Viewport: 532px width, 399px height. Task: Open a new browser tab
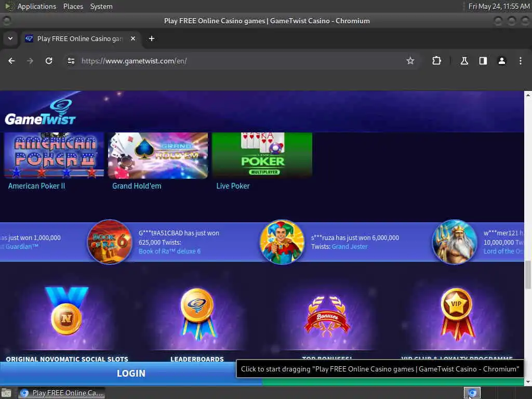pyautogui.click(x=152, y=38)
